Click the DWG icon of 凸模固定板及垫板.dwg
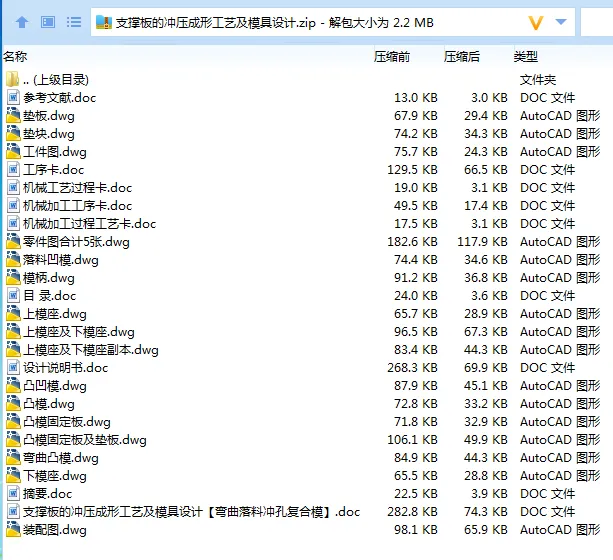The width and height of the screenshot is (613, 560). click(13, 440)
